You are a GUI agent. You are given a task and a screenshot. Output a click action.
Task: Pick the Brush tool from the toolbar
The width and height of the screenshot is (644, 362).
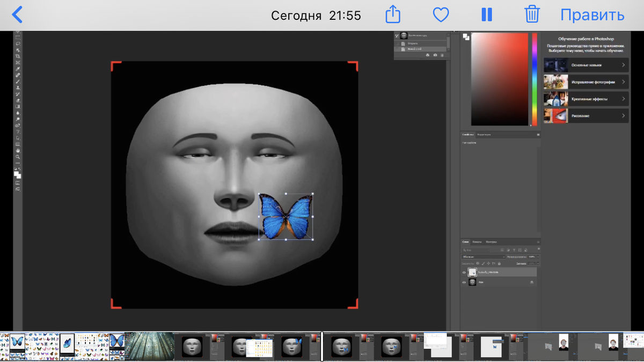[18, 82]
